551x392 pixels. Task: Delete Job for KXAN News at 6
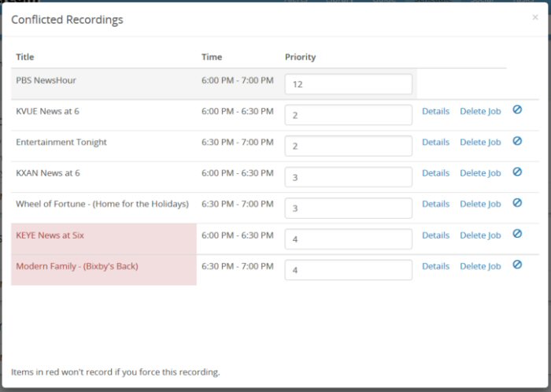tap(480, 173)
